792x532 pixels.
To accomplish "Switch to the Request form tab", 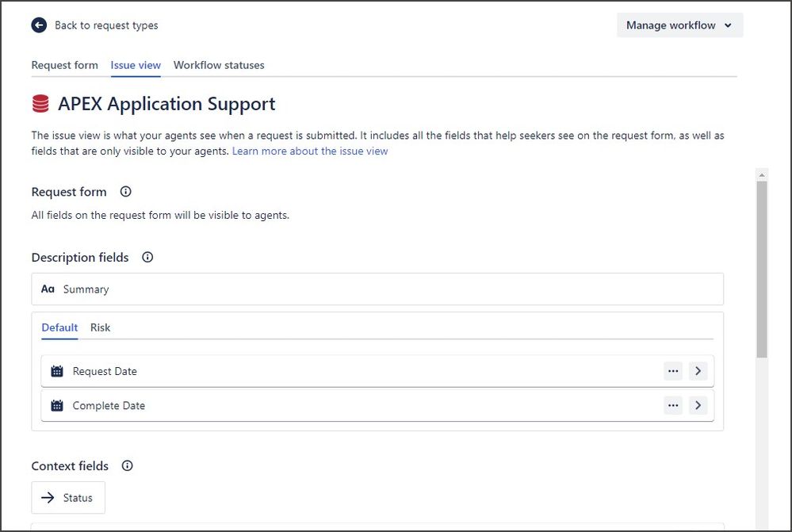I will 64,65.
